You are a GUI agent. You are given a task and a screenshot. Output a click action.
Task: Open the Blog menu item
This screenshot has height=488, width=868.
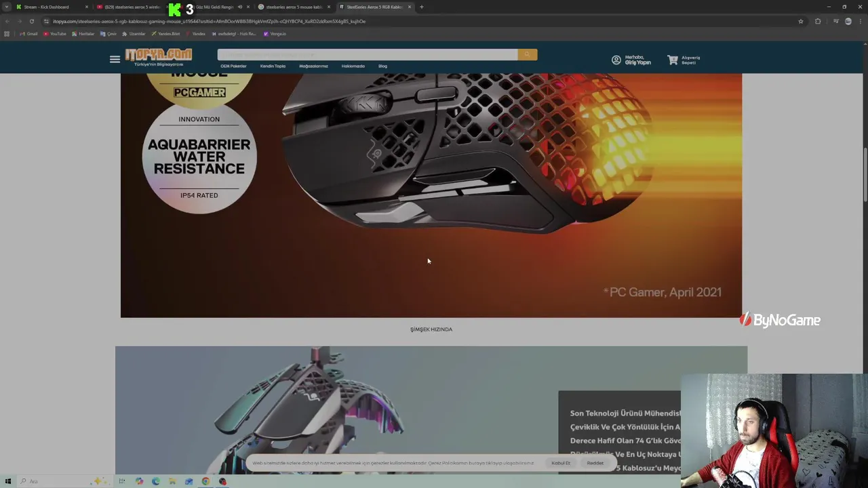(x=382, y=66)
